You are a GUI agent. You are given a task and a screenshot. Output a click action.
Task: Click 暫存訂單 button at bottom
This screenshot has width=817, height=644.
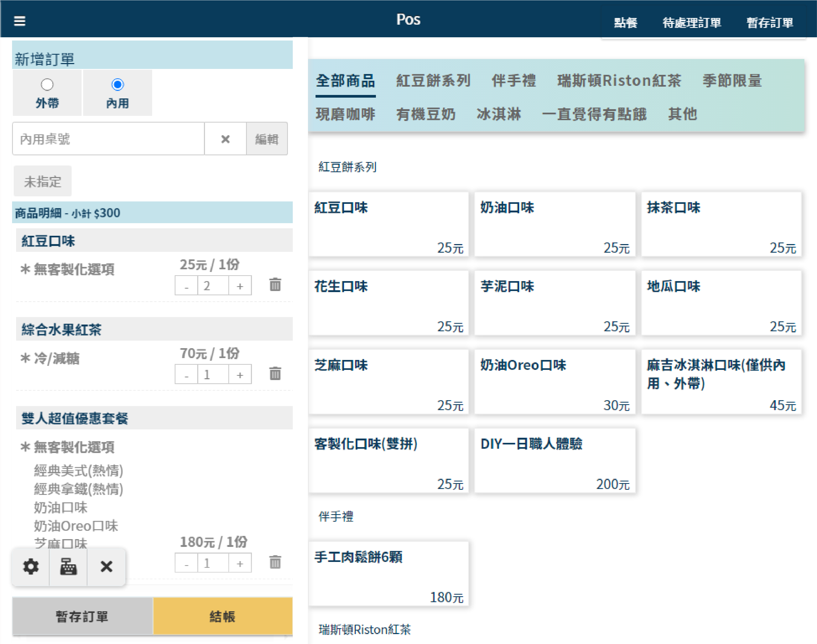click(82, 616)
